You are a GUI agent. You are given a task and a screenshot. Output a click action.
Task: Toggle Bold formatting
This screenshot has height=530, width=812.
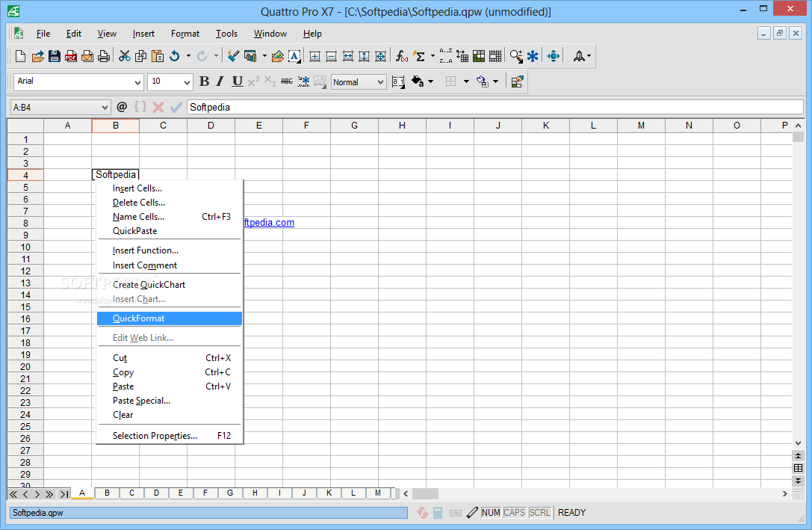point(204,81)
